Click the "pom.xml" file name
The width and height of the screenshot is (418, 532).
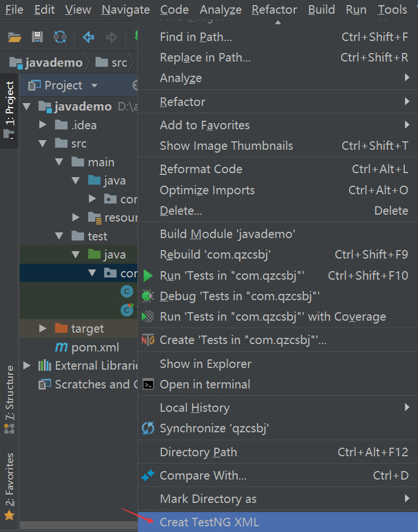point(95,347)
